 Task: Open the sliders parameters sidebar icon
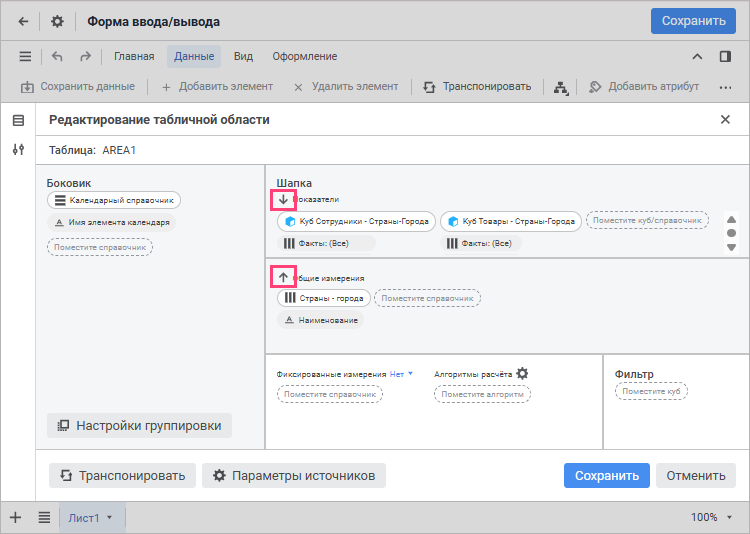pyautogui.click(x=18, y=150)
